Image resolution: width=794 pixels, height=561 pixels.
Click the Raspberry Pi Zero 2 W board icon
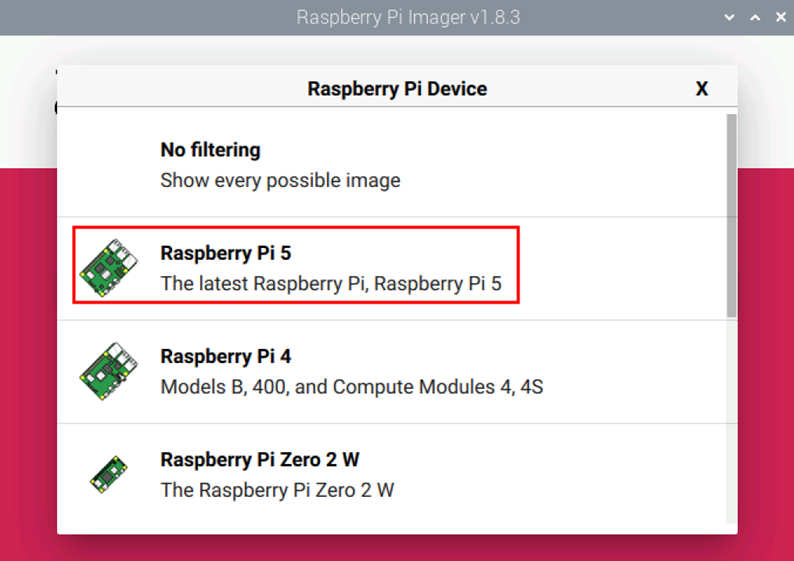108,474
